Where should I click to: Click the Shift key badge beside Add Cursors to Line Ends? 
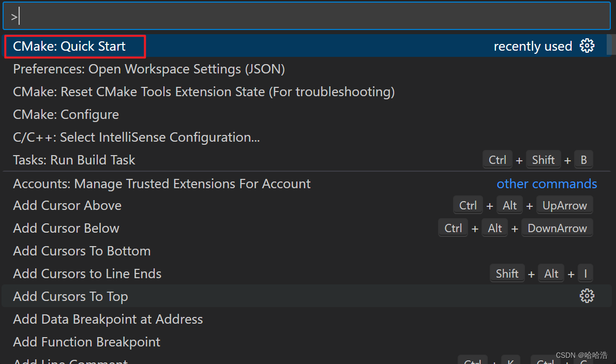pyautogui.click(x=507, y=273)
